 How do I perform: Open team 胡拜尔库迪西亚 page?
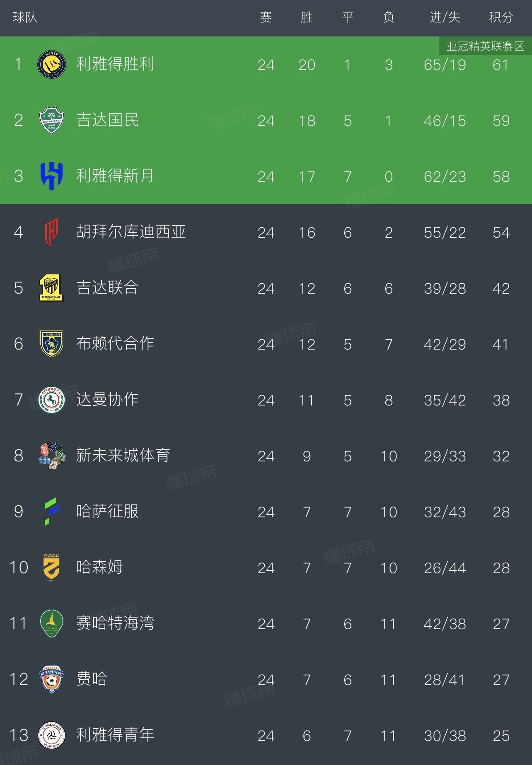point(131,232)
